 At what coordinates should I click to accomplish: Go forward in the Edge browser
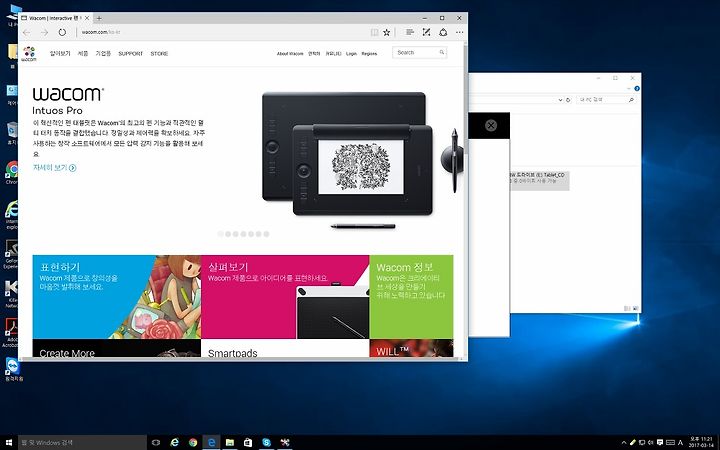coord(44,32)
